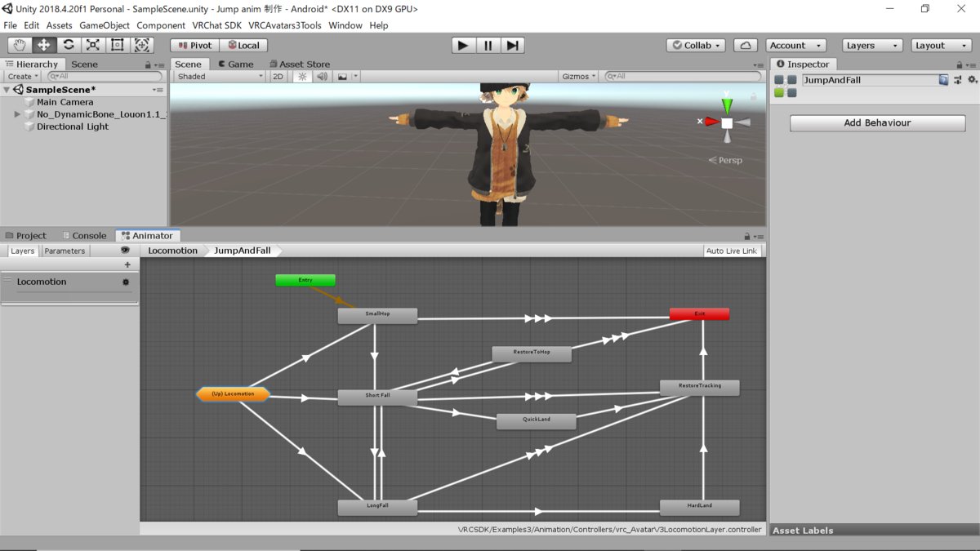Toggle scene audio speaker icon
The width and height of the screenshot is (980, 551).
322,76
